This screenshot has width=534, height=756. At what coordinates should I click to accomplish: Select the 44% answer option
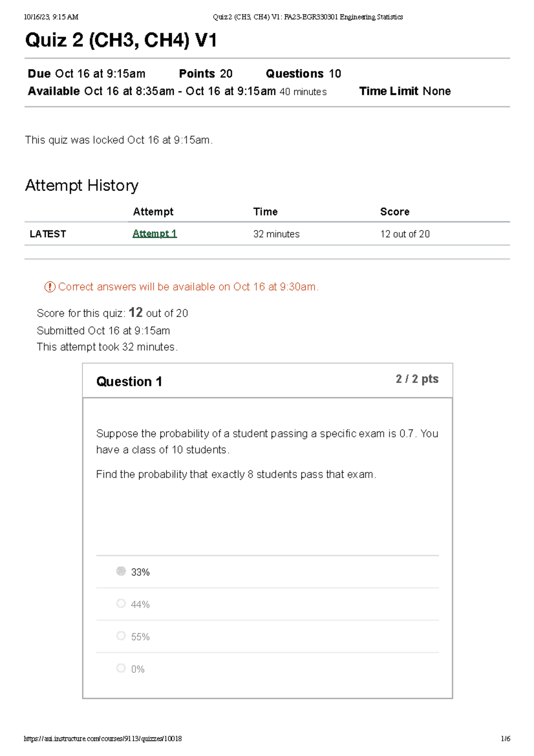point(140,604)
